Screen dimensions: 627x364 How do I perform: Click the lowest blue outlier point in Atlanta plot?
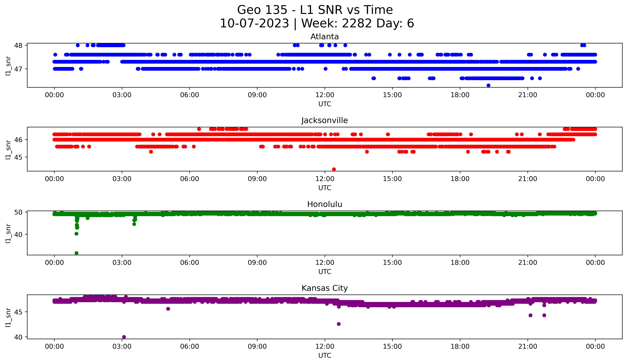[x=488, y=85]
